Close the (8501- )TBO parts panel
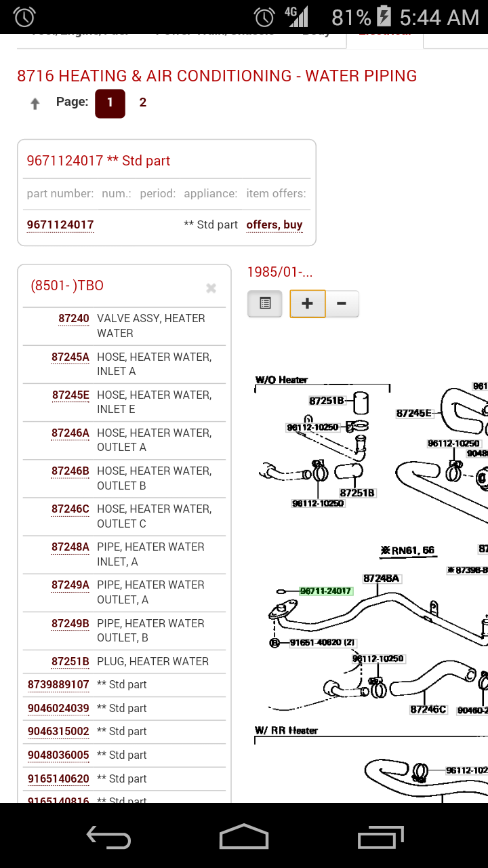This screenshot has height=868, width=488. (211, 288)
